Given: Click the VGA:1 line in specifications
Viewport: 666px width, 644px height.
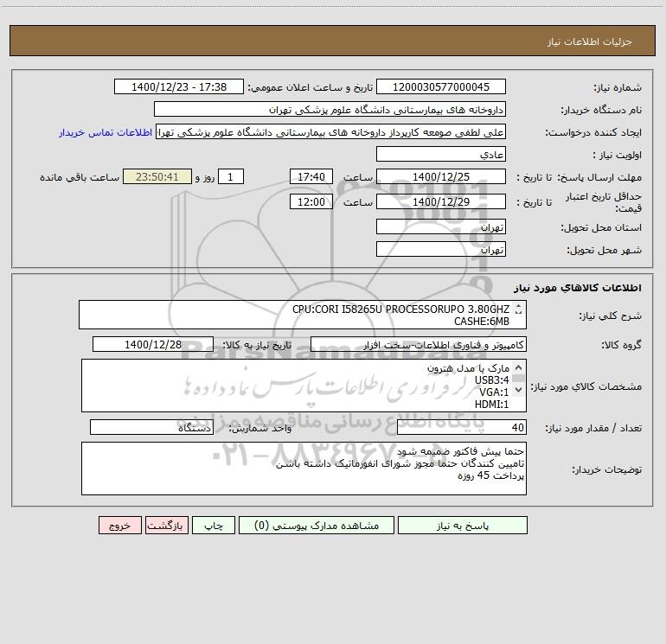Looking at the screenshot, I should pos(494,392).
